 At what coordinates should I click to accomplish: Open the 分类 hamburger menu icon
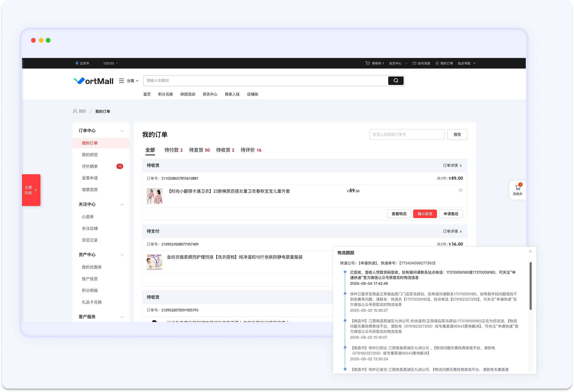tap(122, 81)
